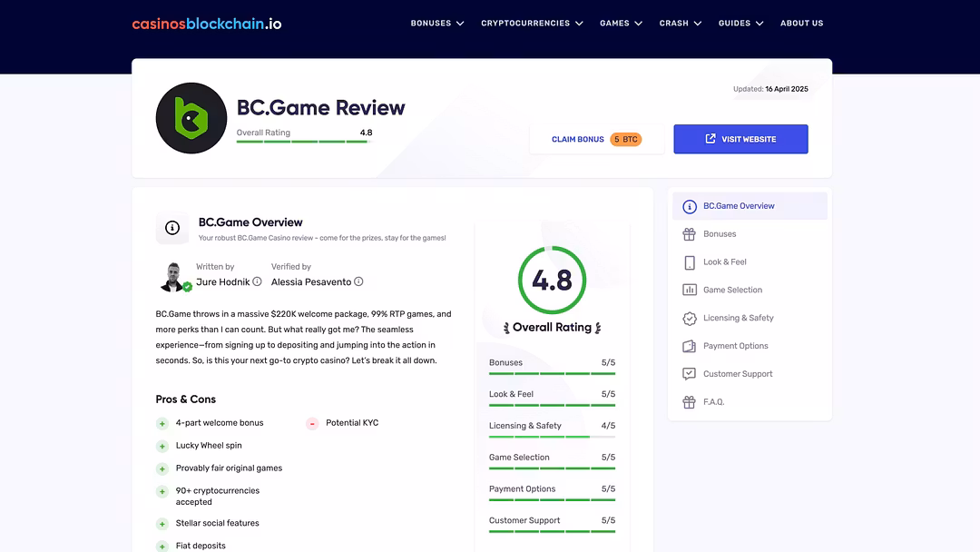980x552 pixels.
Task: Click the wallet icon beside Payment Options
Action: click(x=690, y=346)
